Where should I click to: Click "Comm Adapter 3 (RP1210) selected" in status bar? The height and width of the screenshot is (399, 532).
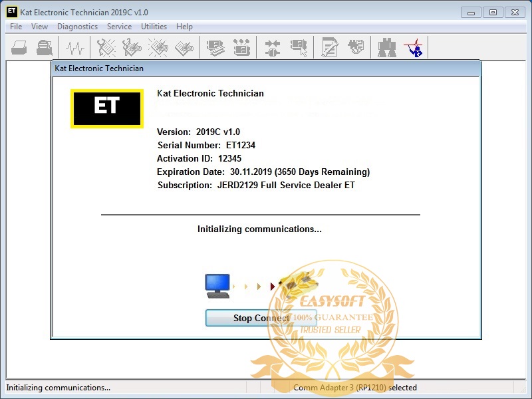pos(355,388)
